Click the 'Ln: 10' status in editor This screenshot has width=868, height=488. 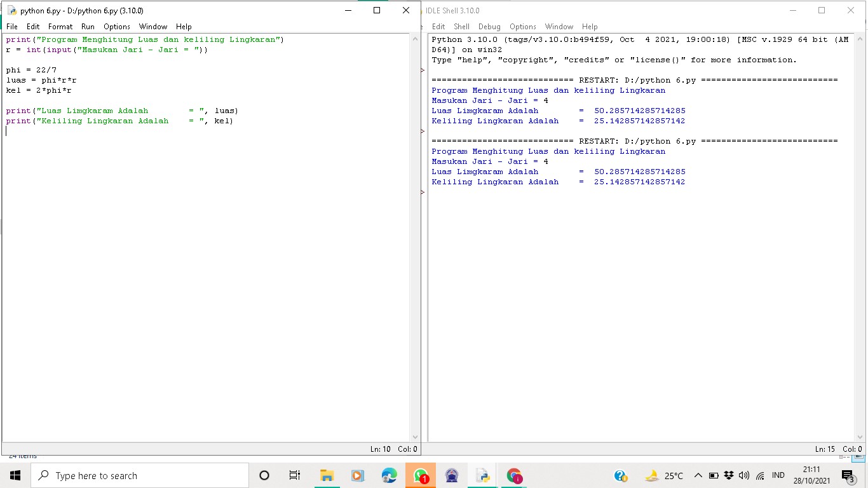[x=381, y=449]
